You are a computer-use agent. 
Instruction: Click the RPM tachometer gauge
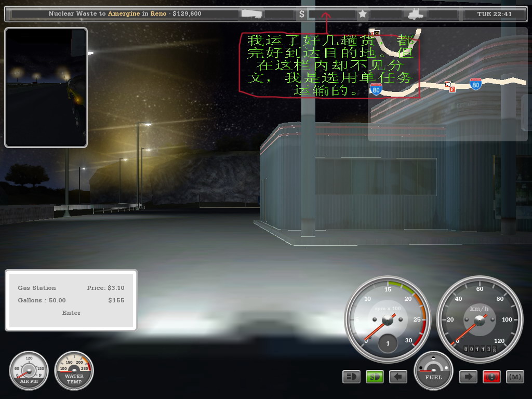coord(388,320)
